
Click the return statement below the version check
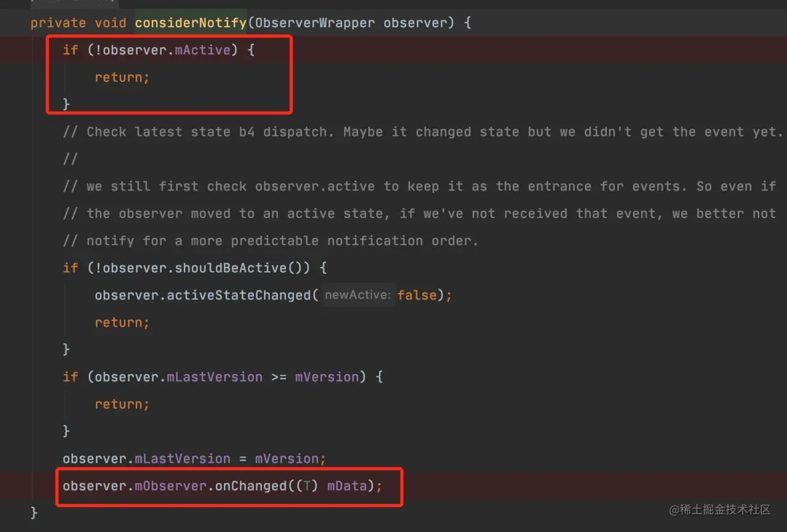tap(122, 405)
